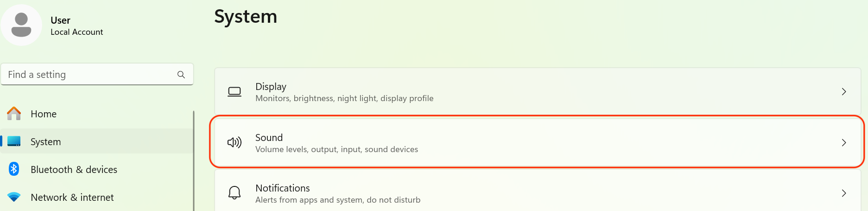The image size is (868, 211).
Task: Click the blue System monitor icon
Action: [x=14, y=141]
